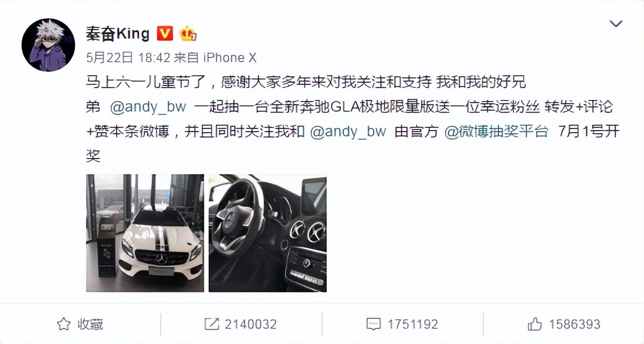Click comment count 1751192
The width and height of the screenshot is (644, 344).
click(x=413, y=324)
